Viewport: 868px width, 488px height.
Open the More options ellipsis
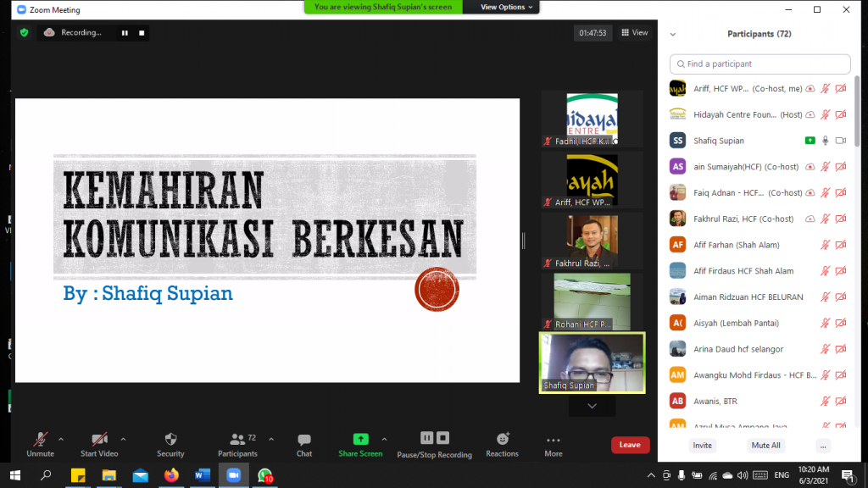(553, 443)
